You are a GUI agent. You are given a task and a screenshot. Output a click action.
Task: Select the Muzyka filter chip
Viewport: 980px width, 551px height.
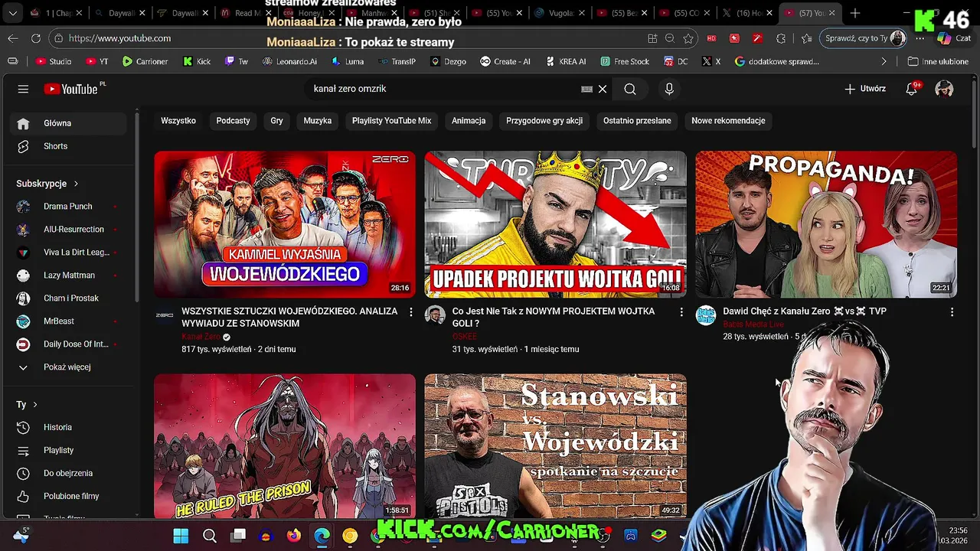318,121
